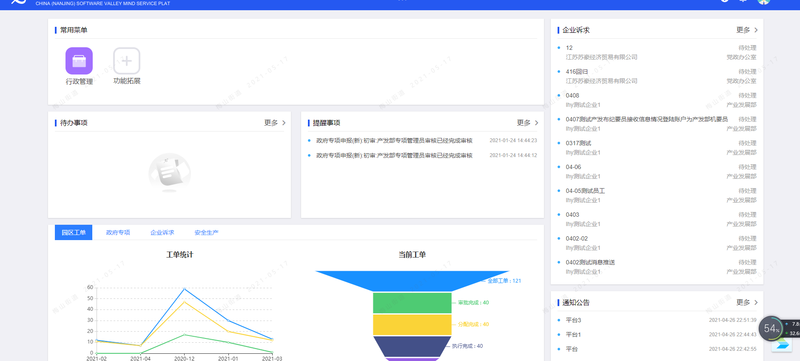Image resolution: width=800 pixels, height=361 pixels.
Task: Click the empty document placeholder icon
Action: (x=169, y=173)
